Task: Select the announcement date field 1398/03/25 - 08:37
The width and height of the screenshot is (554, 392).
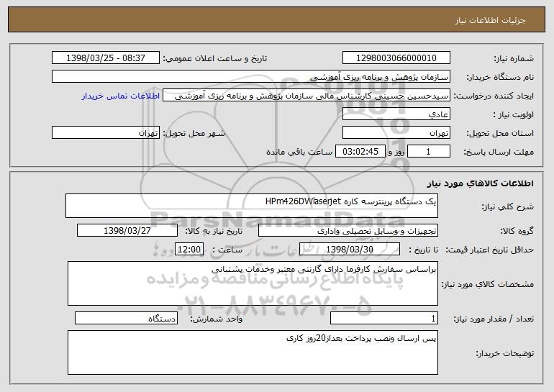Action: pyautogui.click(x=106, y=58)
